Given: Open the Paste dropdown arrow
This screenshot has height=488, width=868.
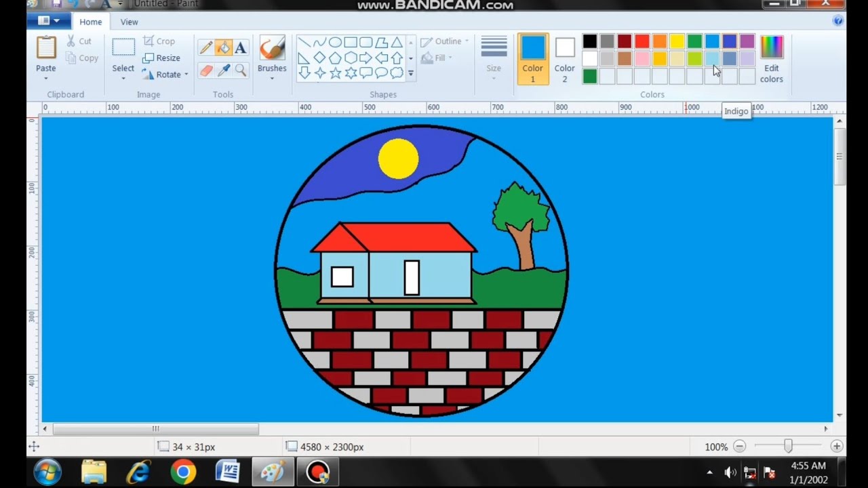Looking at the screenshot, I should tap(46, 78).
